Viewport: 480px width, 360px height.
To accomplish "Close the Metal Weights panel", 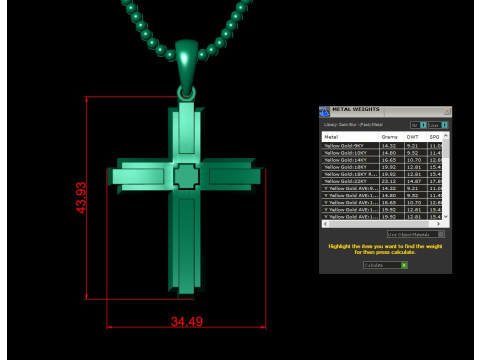I will click(x=447, y=111).
